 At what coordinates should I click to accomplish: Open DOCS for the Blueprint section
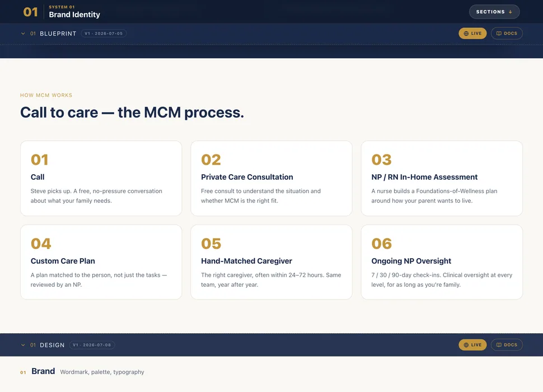click(x=507, y=33)
